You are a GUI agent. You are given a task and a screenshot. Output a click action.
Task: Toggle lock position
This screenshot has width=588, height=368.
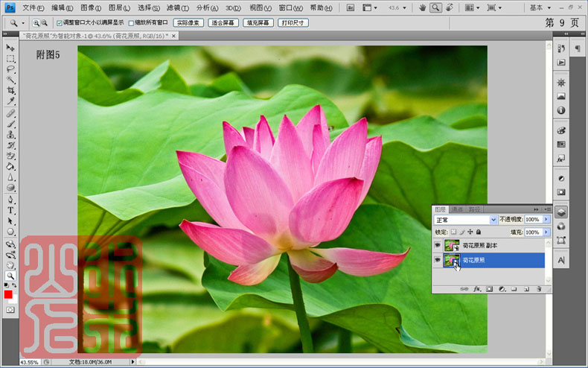point(470,232)
